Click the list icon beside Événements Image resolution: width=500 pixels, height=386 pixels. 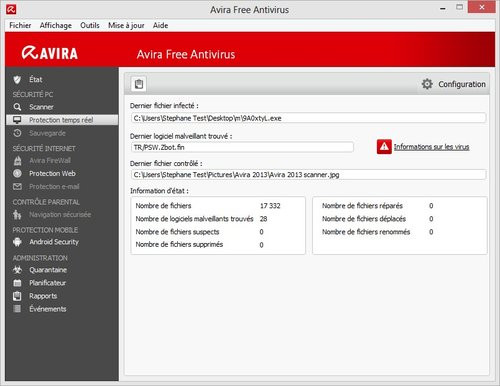point(17,309)
